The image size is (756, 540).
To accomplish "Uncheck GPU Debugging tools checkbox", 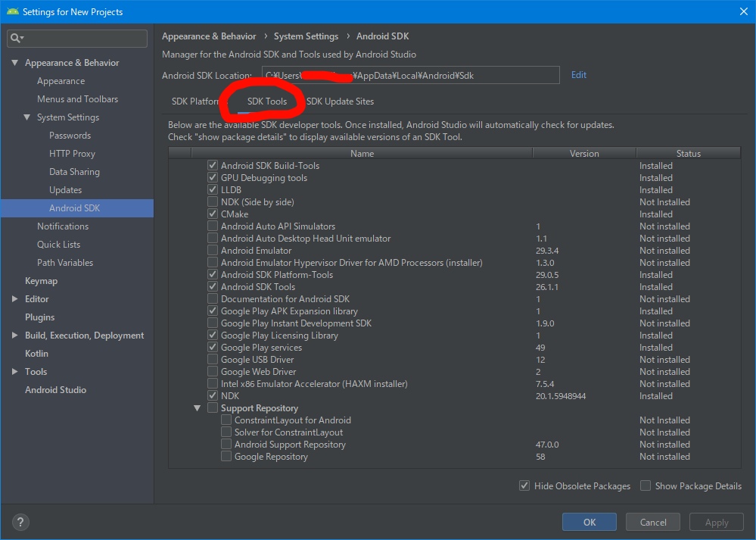I will (x=213, y=177).
